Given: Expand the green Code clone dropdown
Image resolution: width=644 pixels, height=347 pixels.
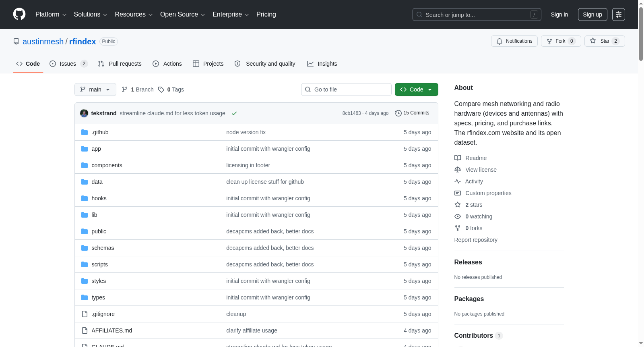Looking at the screenshot, I should click(x=417, y=89).
